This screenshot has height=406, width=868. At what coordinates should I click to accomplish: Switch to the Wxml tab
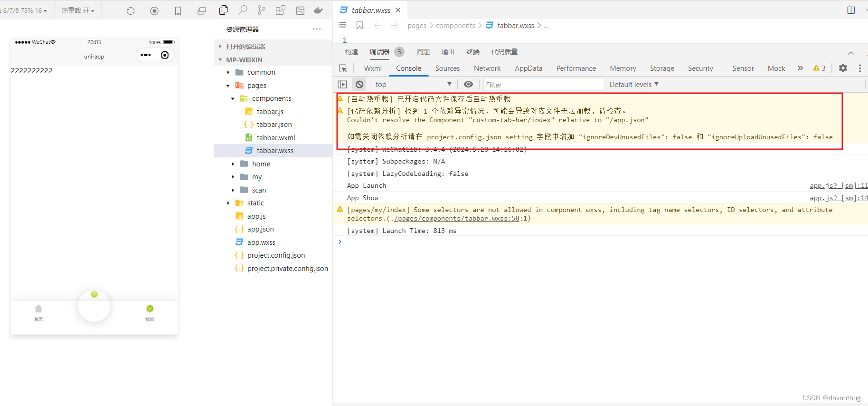pyautogui.click(x=373, y=68)
